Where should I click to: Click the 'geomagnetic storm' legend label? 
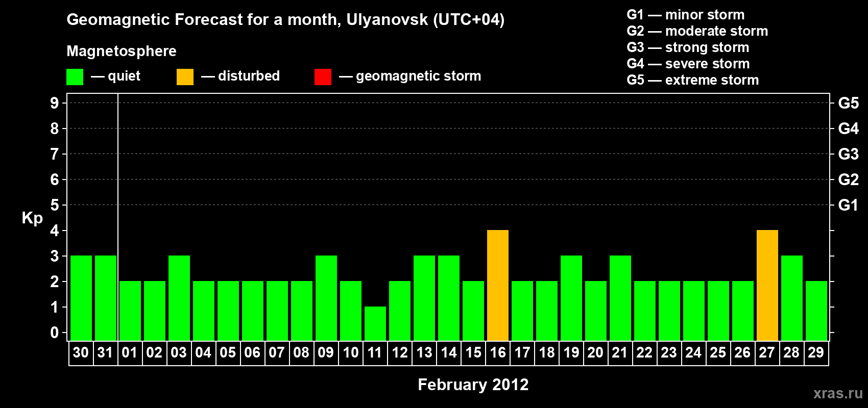(x=418, y=76)
